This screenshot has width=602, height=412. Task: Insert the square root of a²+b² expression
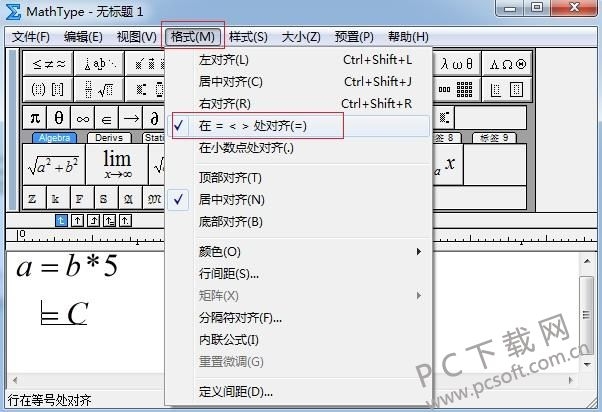tap(54, 165)
